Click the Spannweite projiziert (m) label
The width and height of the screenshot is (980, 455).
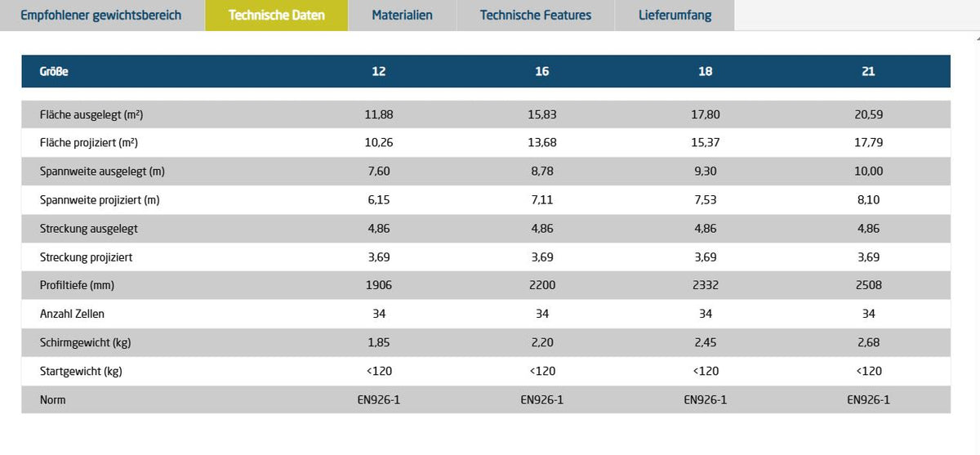tap(100, 200)
